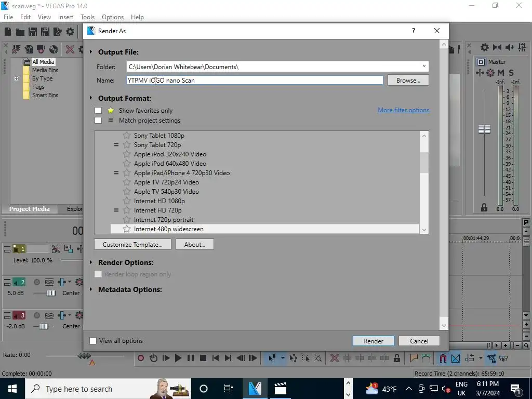Click the Browse... button

pyautogui.click(x=408, y=81)
